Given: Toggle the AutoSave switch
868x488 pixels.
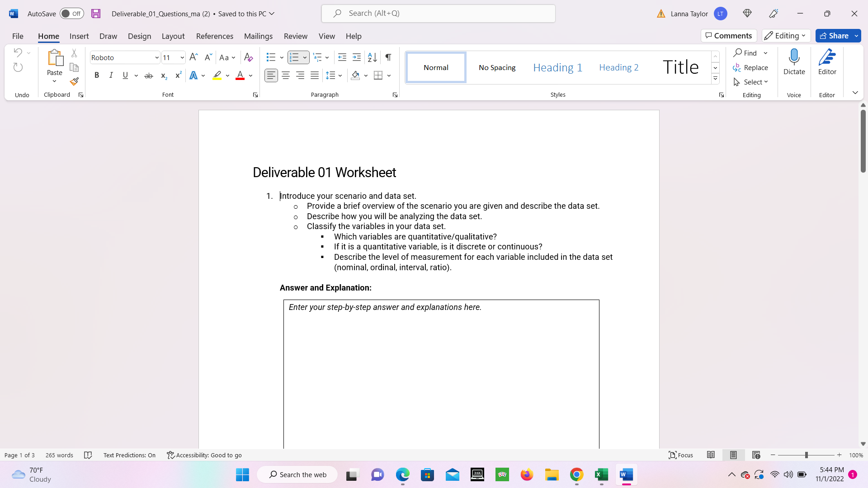Looking at the screenshot, I should (x=71, y=14).
